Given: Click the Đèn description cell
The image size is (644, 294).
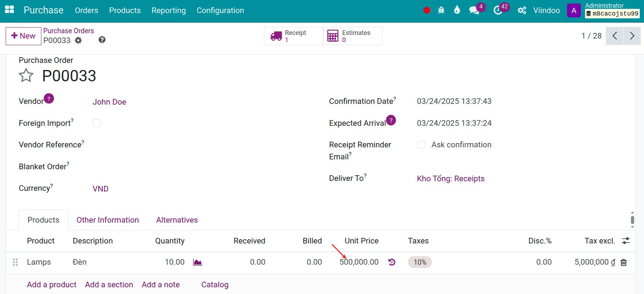Looking at the screenshot, I should tap(79, 262).
